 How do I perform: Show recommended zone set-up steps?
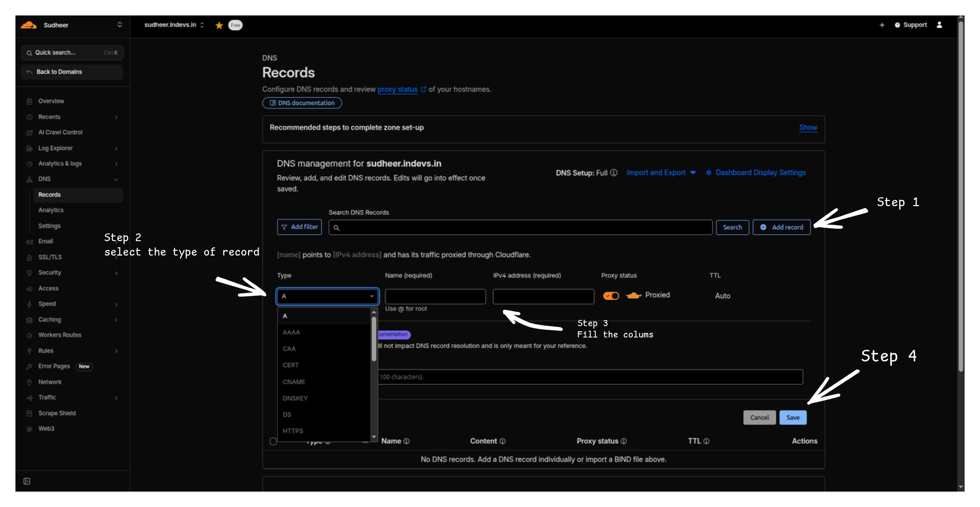point(808,128)
